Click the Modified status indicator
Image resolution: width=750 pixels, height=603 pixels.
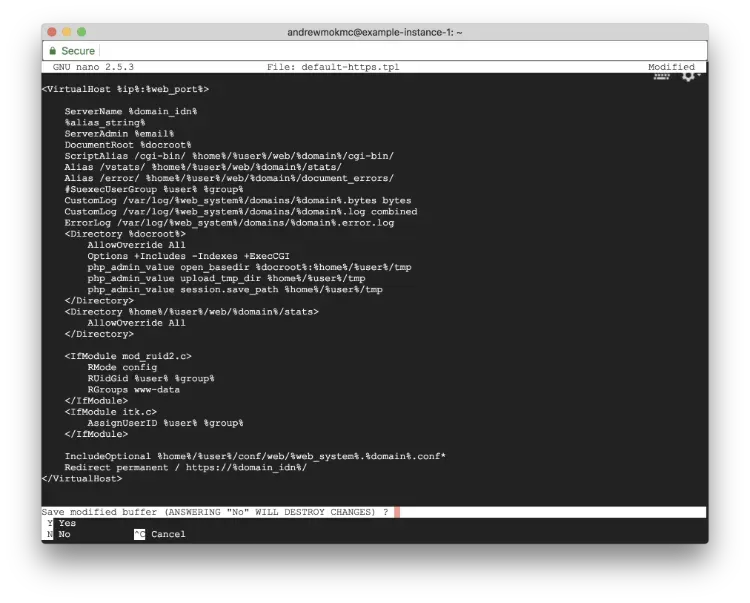pos(671,67)
